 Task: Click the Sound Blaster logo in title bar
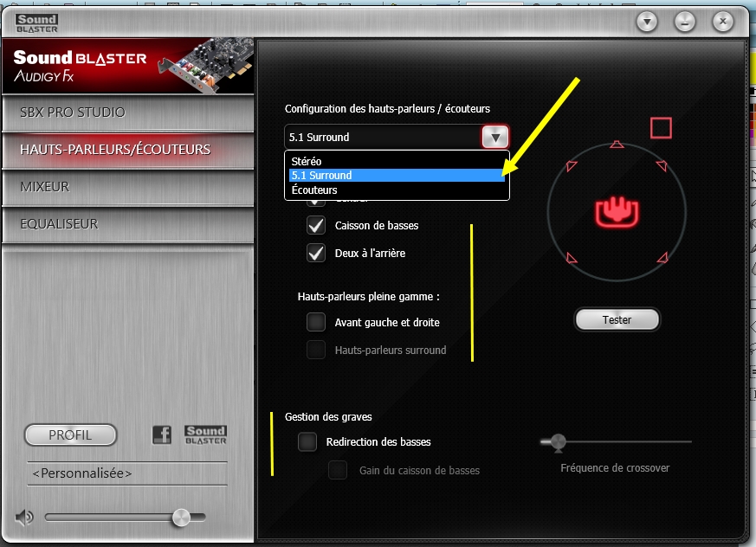point(36,23)
